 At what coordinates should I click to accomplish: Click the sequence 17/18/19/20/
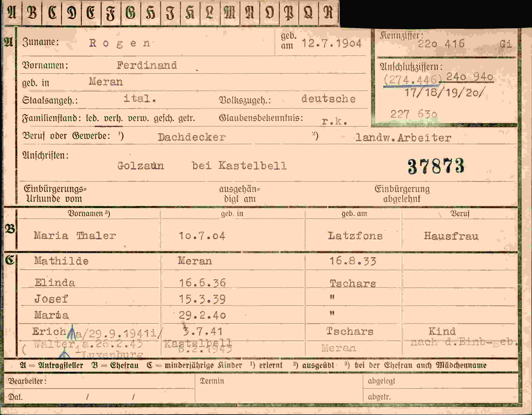445,93
